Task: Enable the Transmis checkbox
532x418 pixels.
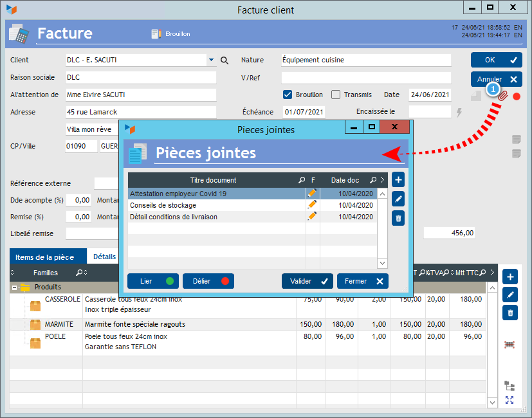Action: point(336,95)
